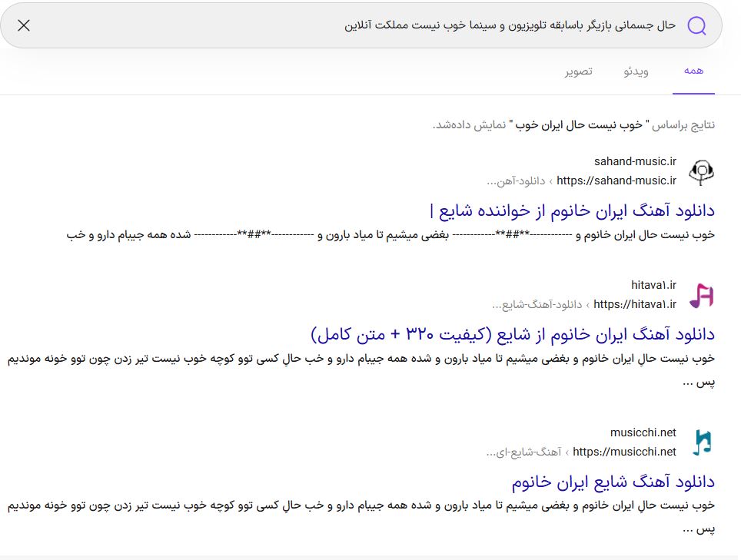The height and width of the screenshot is (560, 741).
Task: Click the sahand-music headphone favicon
Action: pyautogui.click(x=701, y=171)
